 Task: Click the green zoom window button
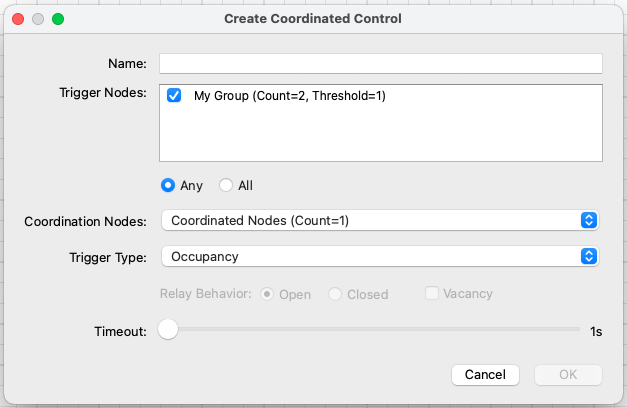(58, 19)
